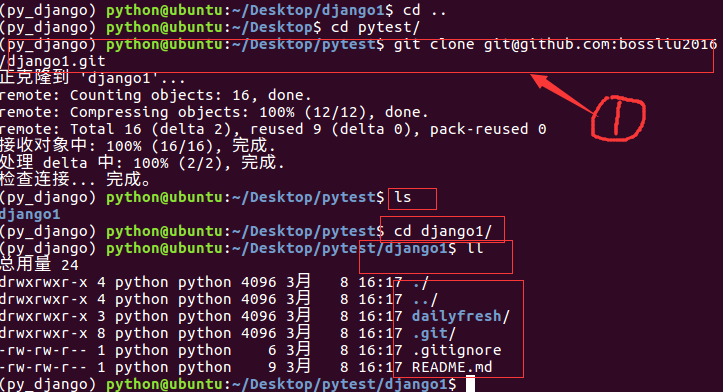Screen dimensions: 723x392
Task: Click file size '6' in .gitignore row
Action: [x=272, y=350]
